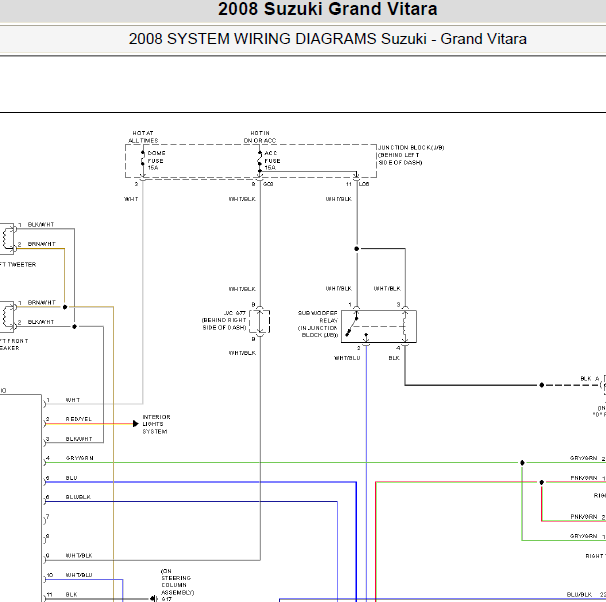The width and height of the screenshot is (606, 602).
Task: Click splice dot on the BLK/WHT speaker wire
Action: click(x=75, y=327)
